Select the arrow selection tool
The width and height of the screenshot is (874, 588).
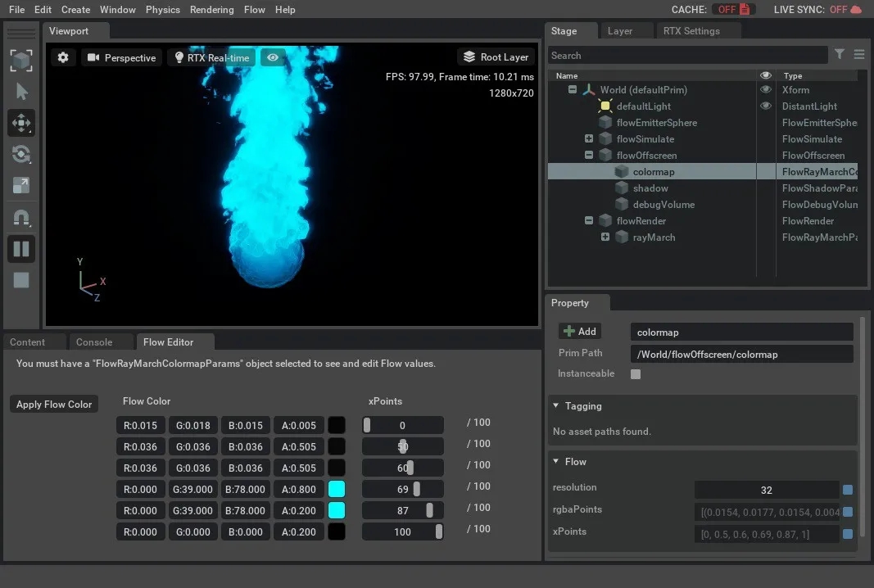pyautogui.click(x=21, y=92)
